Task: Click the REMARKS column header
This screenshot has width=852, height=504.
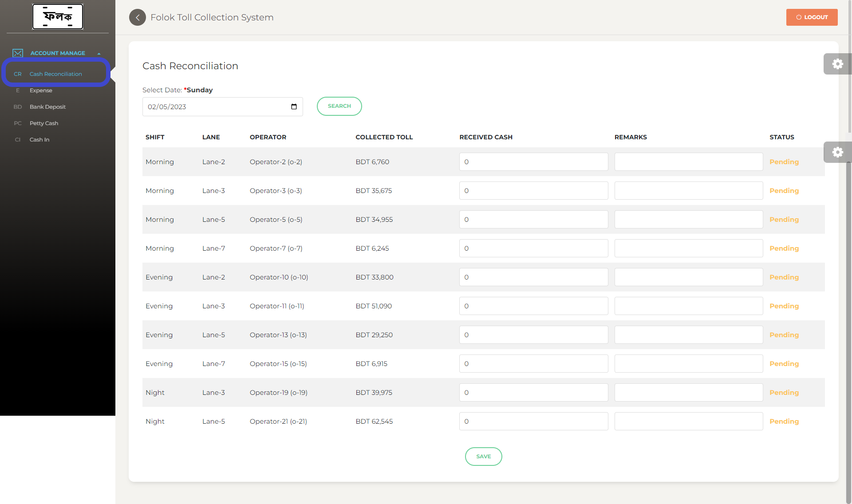Action: (x=631, y=137)
